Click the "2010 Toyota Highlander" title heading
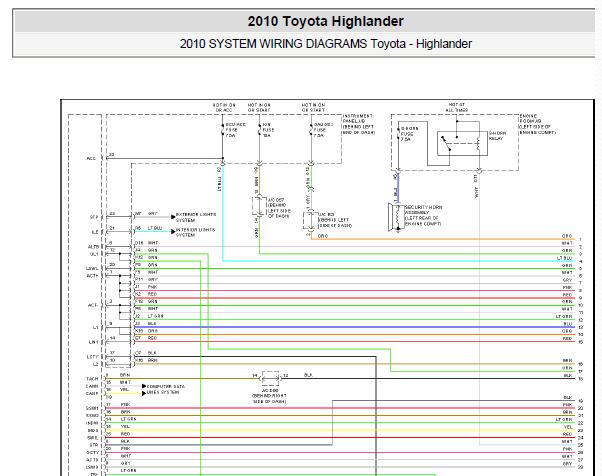 325,21
